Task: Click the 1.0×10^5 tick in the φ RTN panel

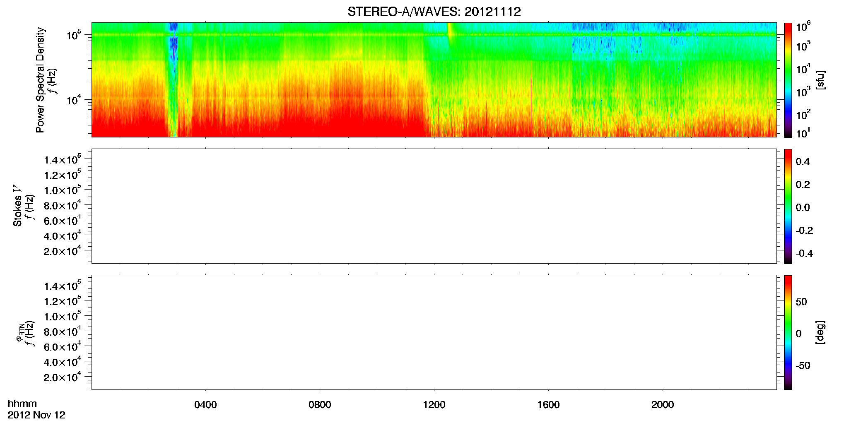Action: point(63,316)
